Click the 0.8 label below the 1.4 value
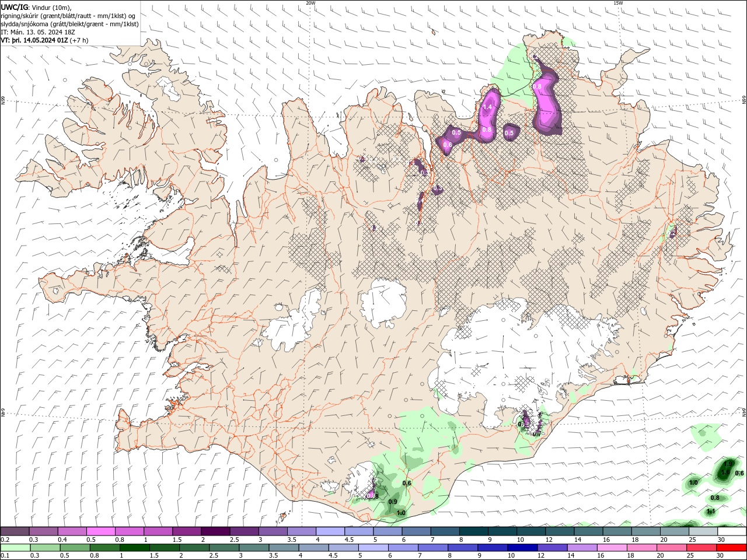The height and width of the screenshot is (560, 747). click(x=487, y=129)
